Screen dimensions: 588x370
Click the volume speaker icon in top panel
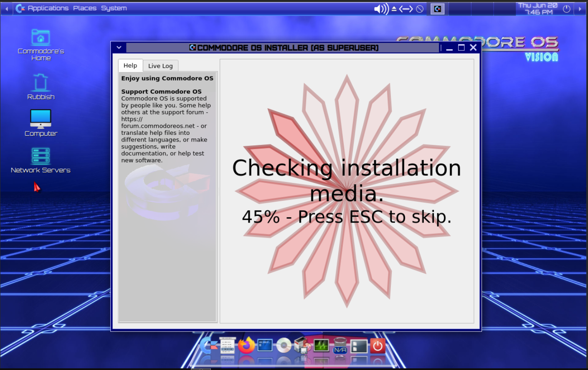click(381, 9)
